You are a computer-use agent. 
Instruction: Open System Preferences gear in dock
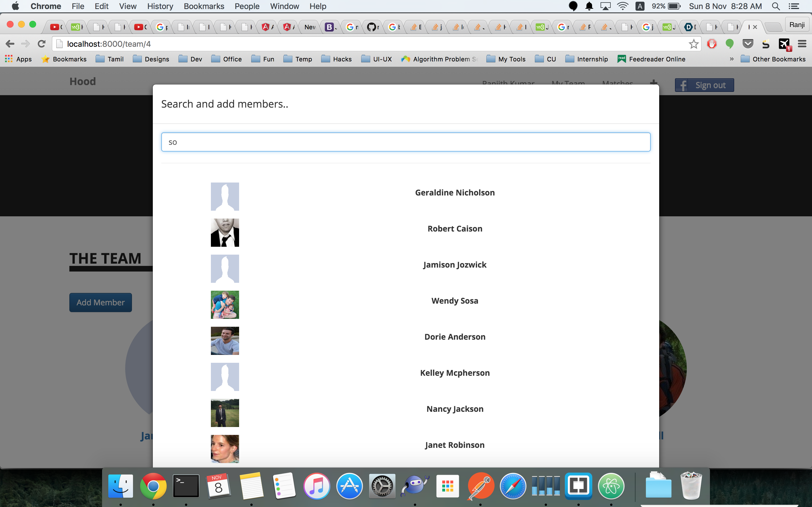[382, 486]
